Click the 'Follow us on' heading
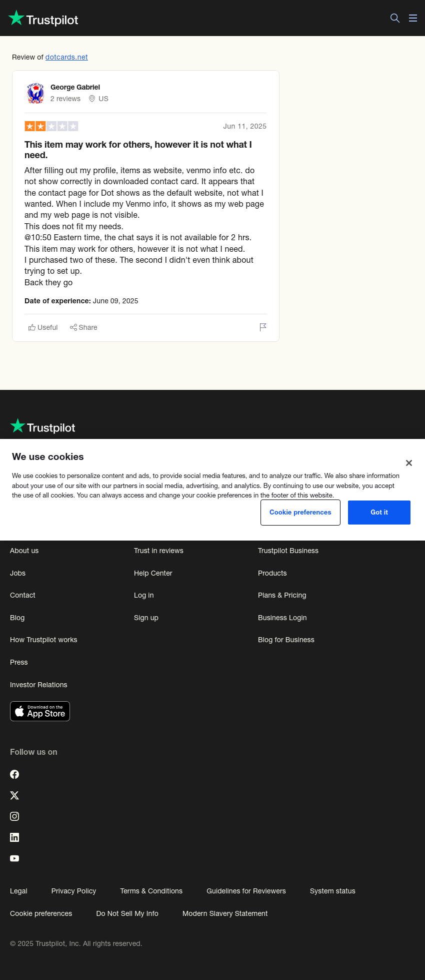Screen dimensions: 425x980 (x=33, y=752)
